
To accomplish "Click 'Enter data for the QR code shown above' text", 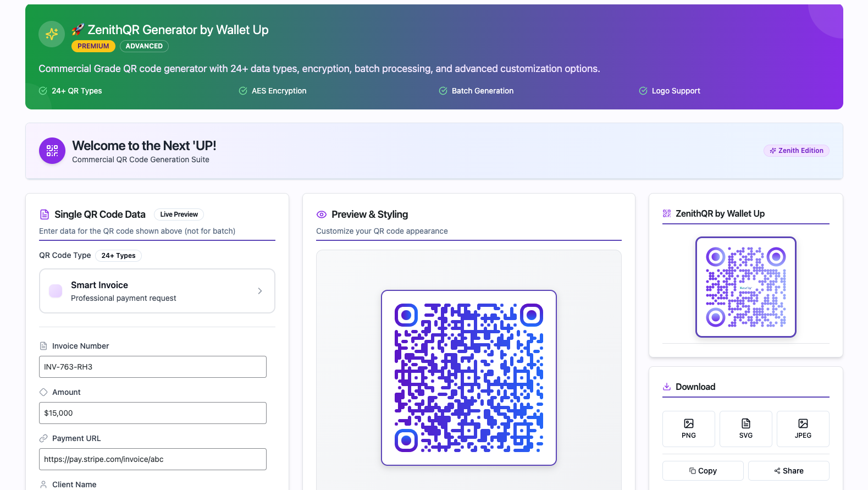I will 137,231.
